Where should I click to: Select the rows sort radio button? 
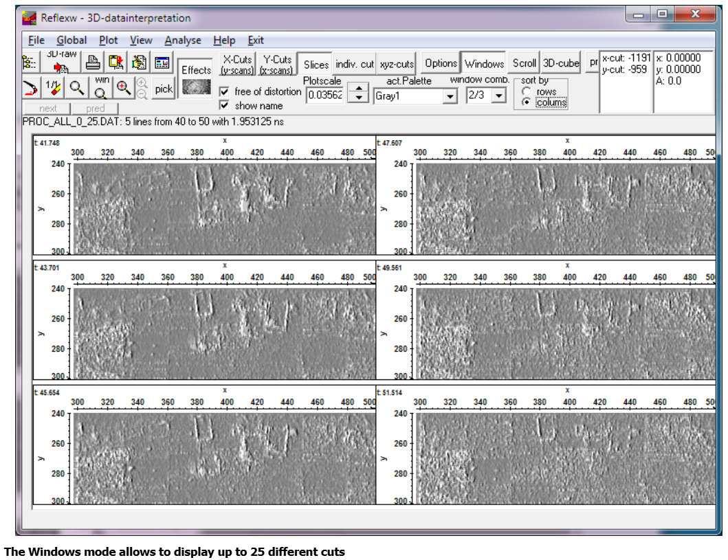click(527, 91)
